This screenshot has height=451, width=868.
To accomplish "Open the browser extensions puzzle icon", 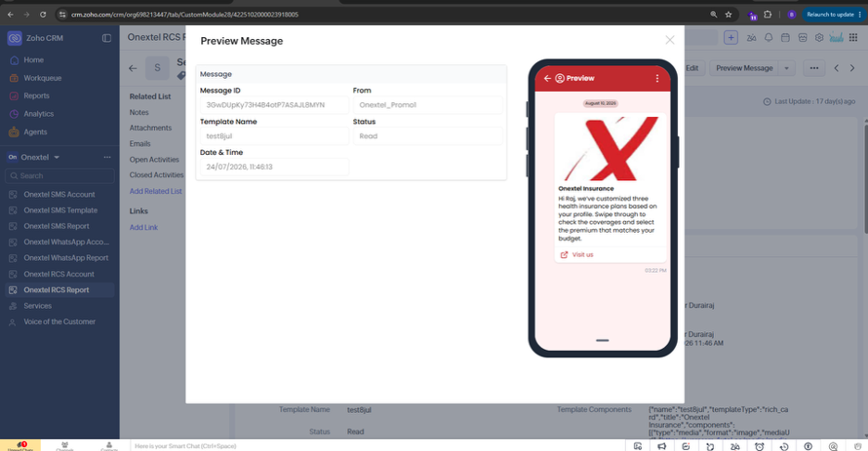I will coord(768,15).
